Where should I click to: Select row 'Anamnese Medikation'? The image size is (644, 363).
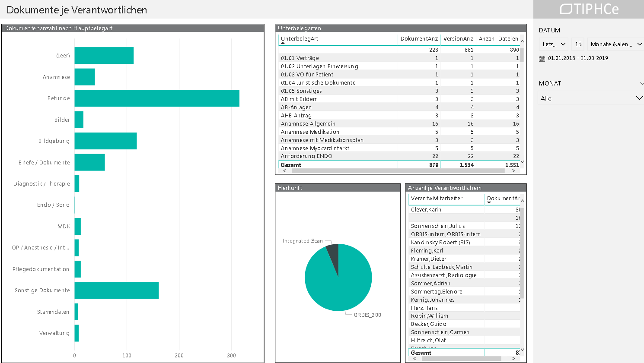coord(399,132)
